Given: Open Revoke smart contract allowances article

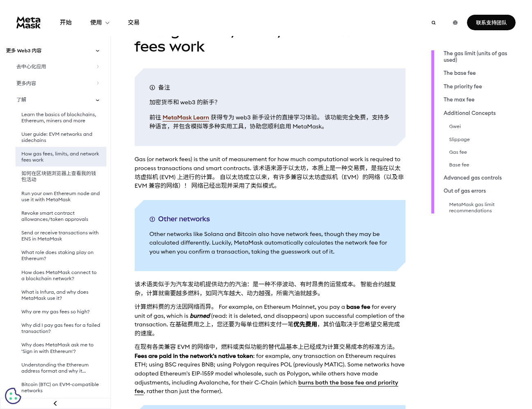Looking at the screenshot, I should (61, 216).
